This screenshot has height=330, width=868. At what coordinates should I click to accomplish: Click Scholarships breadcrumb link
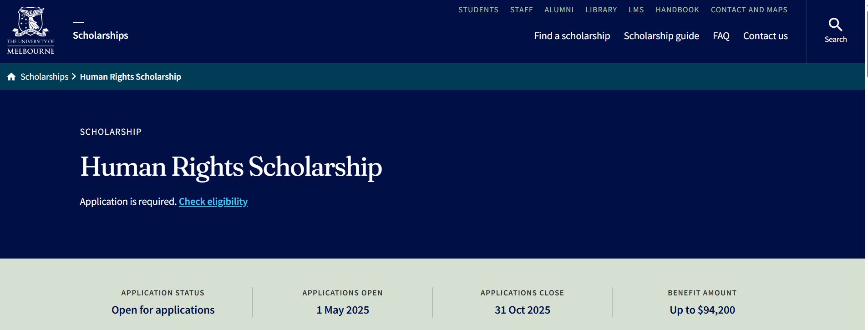(x=44, y=76)
